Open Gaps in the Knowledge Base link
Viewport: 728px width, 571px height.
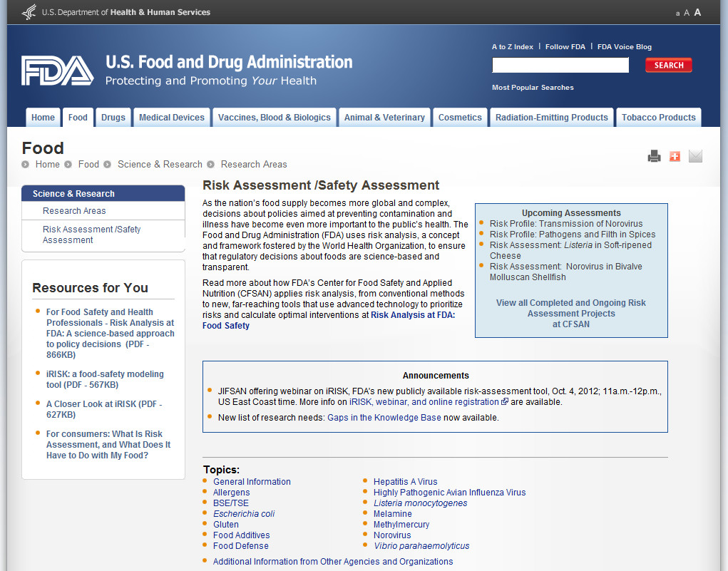tap(384, 418)
